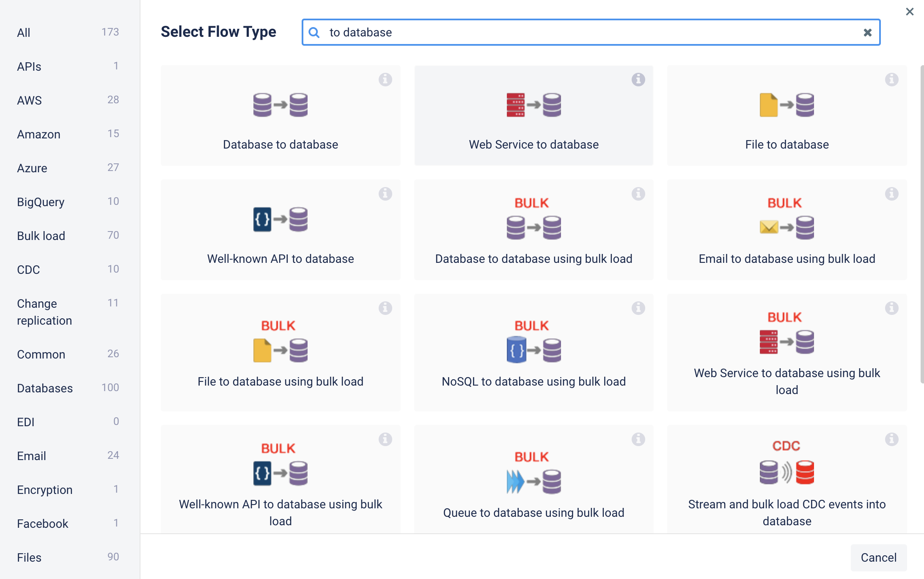Show info for File to database bulk load
Viewport: 924px width, 579px height.
point(385,308)
